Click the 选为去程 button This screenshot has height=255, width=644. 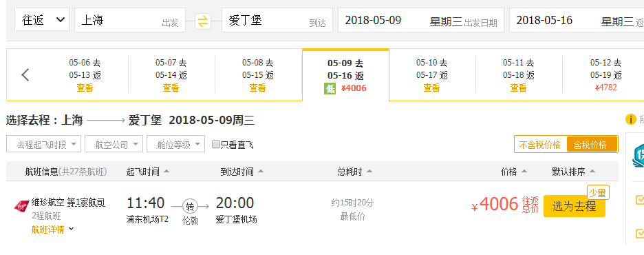[574, 205]
